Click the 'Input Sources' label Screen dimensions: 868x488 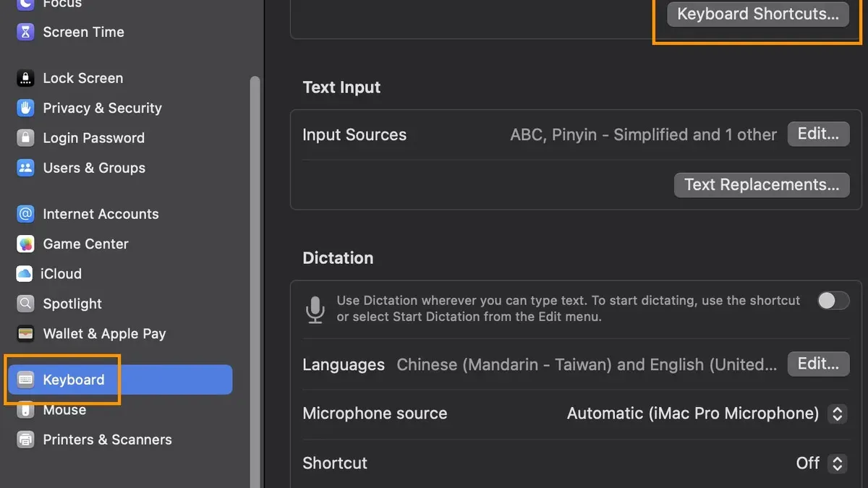tap(354, 135)
